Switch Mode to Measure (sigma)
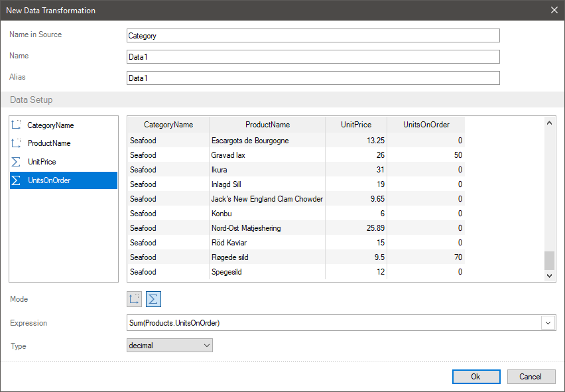This screenshot has width=565, height=392. pyautogui.click(x=153, y=299)
